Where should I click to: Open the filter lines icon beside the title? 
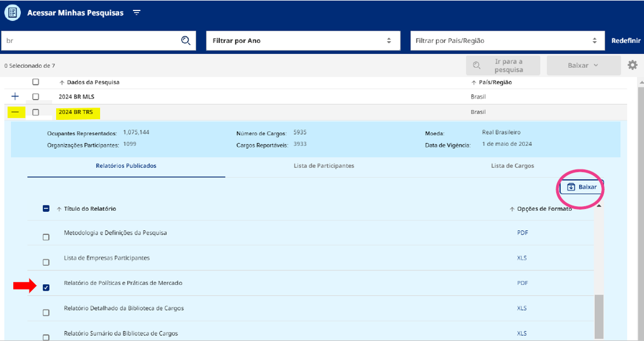(x=137, y=13)
